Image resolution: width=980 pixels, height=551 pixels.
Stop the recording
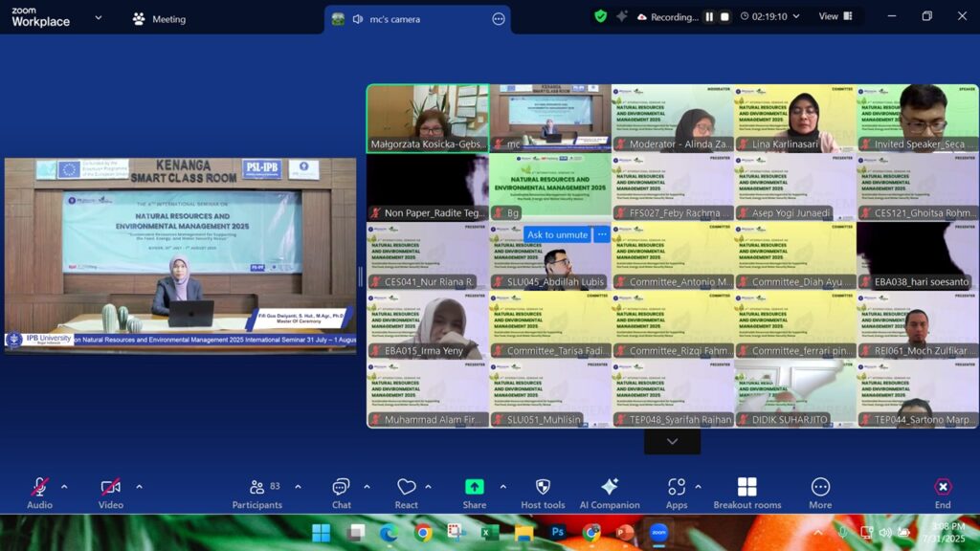(x=724, y=17)
